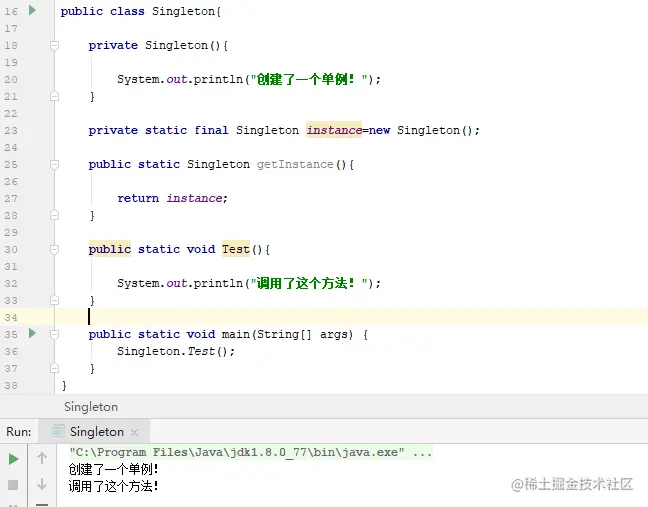
Task: Click the highlighted instance field on line 23
Action: (x=334, y=130)
